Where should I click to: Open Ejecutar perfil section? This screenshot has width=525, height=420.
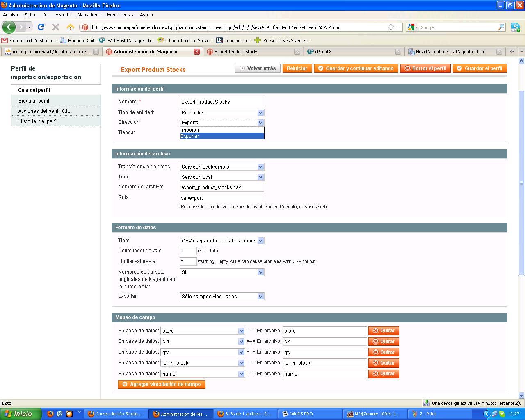56,100
